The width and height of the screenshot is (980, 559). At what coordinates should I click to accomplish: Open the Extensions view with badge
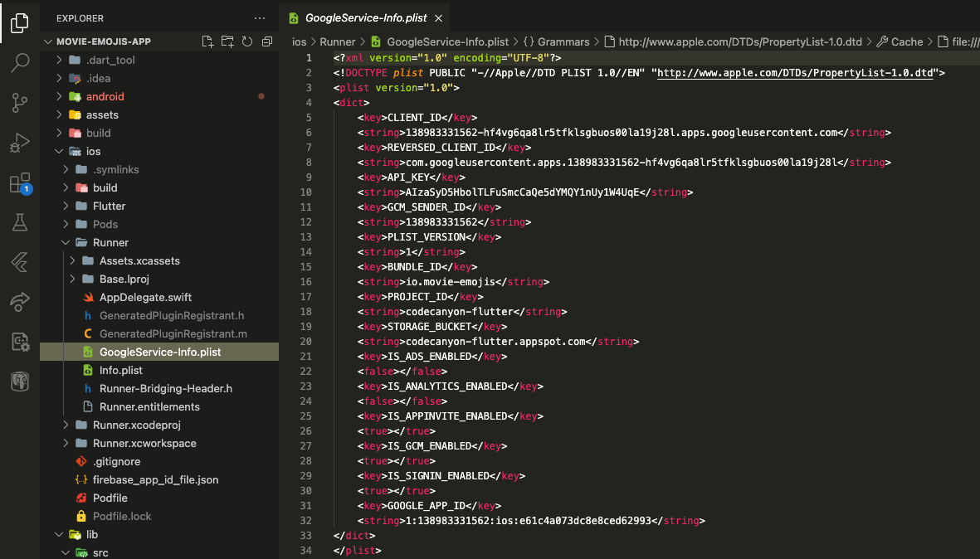pos(19,183)
